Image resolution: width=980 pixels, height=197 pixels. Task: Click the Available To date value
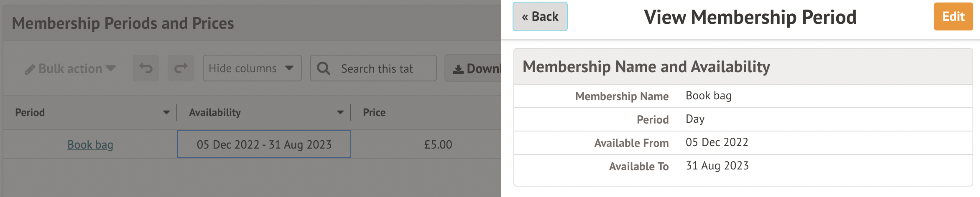pos(717,166)
